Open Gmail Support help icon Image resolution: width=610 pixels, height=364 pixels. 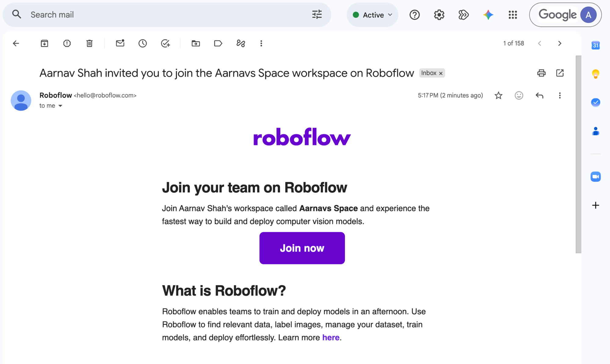(414, 15)
